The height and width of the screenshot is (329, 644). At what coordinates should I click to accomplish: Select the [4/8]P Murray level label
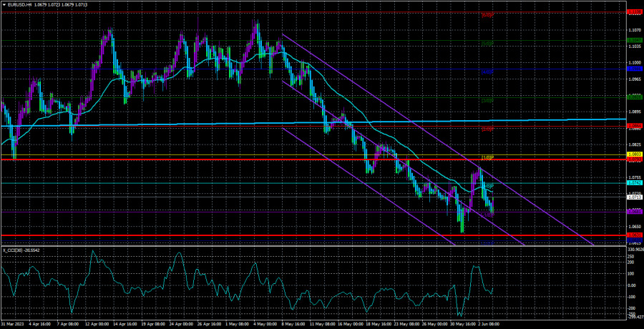487,72
